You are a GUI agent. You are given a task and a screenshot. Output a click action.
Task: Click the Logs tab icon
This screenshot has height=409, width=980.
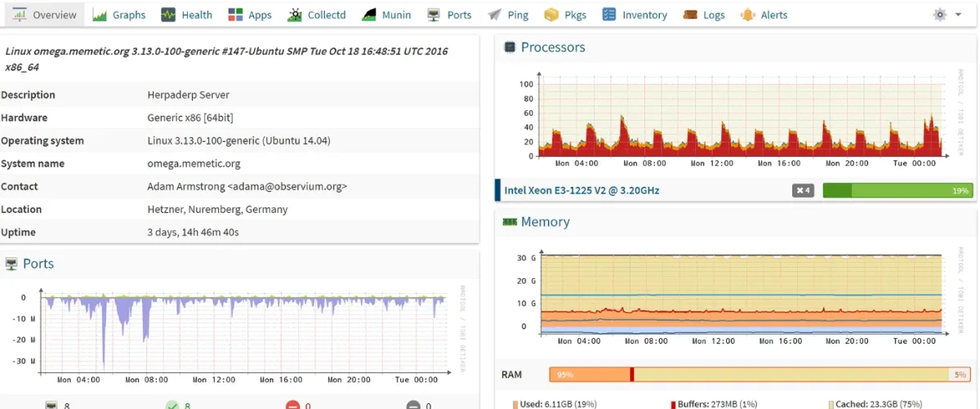pos(690,15)
